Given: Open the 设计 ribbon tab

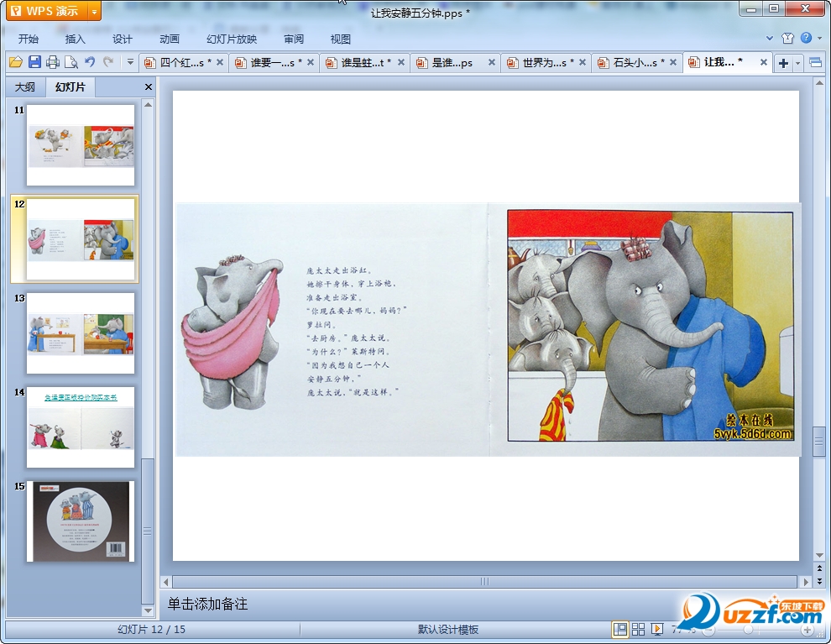Looking at the screenshot, I should [x=122, y=39].
